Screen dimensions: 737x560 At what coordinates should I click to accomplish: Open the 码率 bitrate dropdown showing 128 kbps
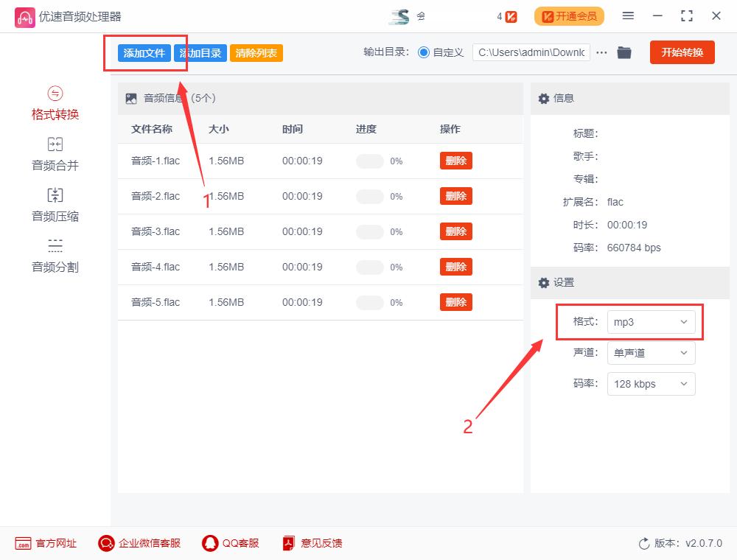pos(650,384)
